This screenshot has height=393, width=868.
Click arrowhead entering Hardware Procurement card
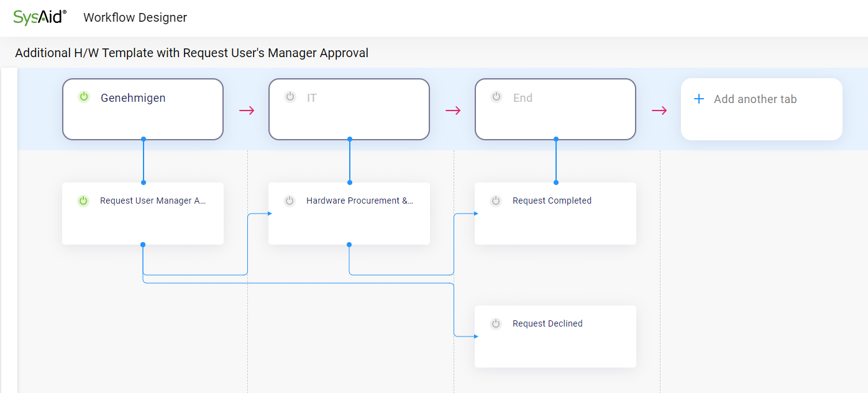tap(270, 214)
